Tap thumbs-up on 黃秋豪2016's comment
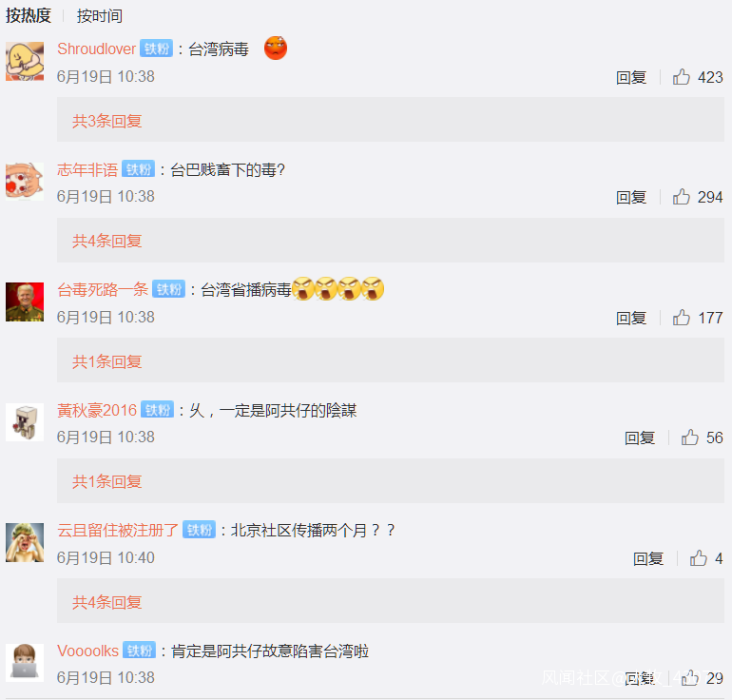Image resolution: width=732 pixels, height=700 pixels. pos(689,437)
